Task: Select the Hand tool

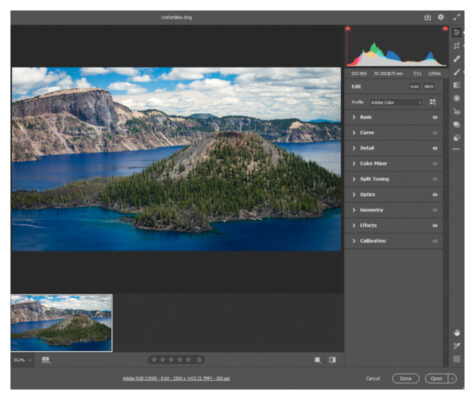Action: coord(457,333)
